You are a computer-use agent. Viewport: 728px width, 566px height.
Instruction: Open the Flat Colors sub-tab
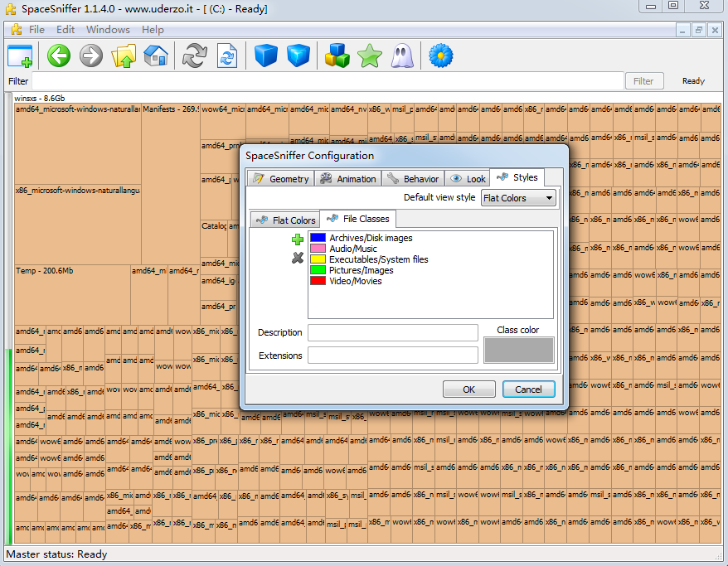285,220
